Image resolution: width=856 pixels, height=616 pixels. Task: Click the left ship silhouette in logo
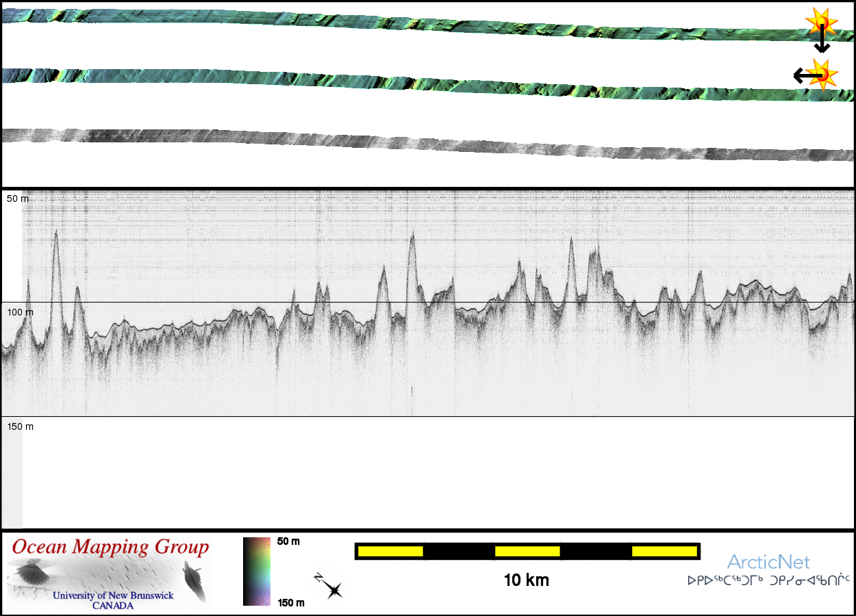[27, 572]
